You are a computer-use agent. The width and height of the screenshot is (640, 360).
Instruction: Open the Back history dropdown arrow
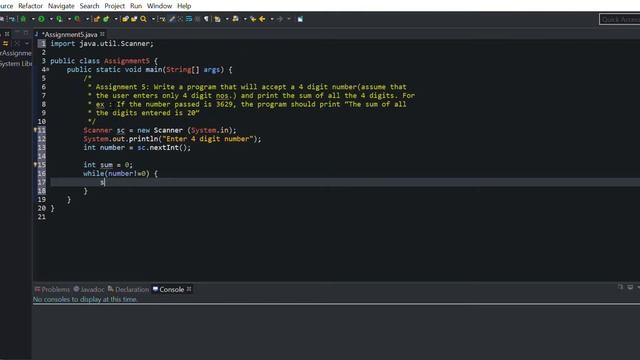tap(272, 19)
